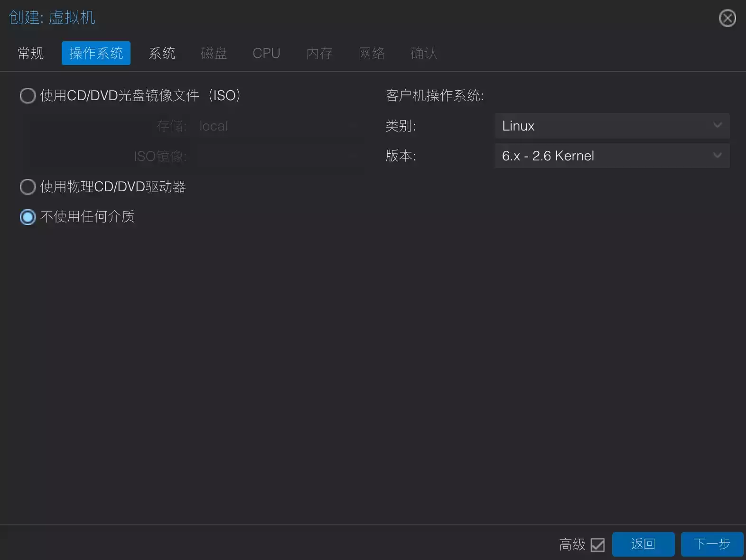Image resolution: width=746 pixels, height=560 pixels.
Task: Open the 版本 dropdown showing 6.x - 2.6 Kernel
Action: tap(611, 156)
